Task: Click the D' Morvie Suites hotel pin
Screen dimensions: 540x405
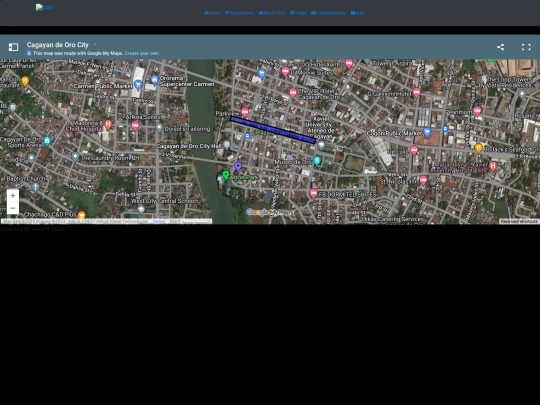Action: click(285, 72)
